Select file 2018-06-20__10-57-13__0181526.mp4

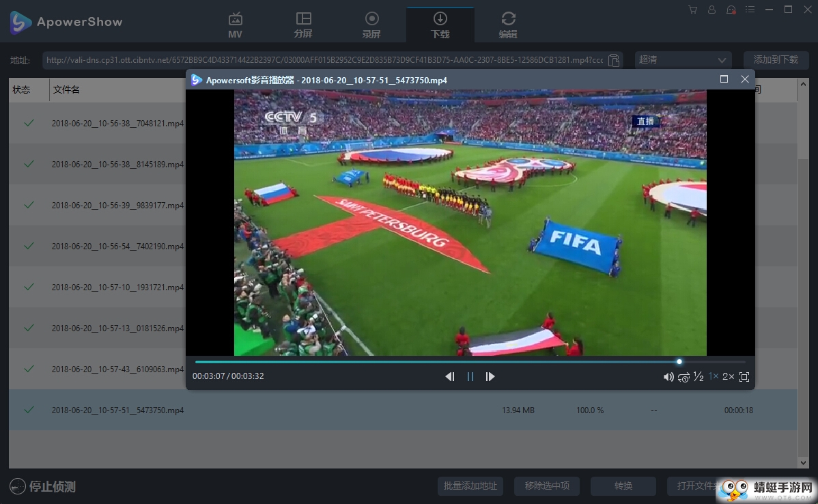click(x=117, y=328)
